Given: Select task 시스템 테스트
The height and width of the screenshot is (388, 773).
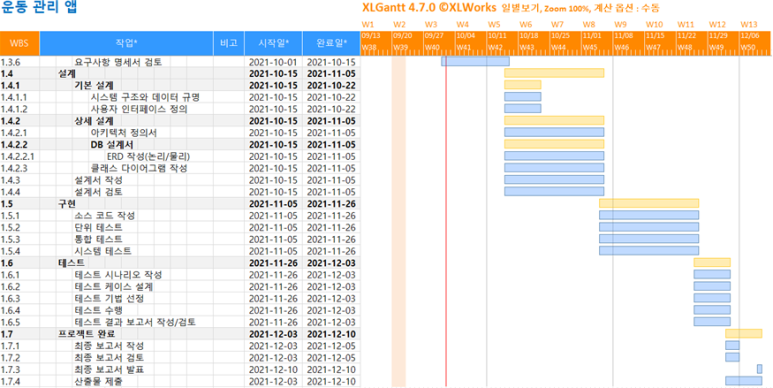Looking at the screenshot, I should click(x=103, y=251).
